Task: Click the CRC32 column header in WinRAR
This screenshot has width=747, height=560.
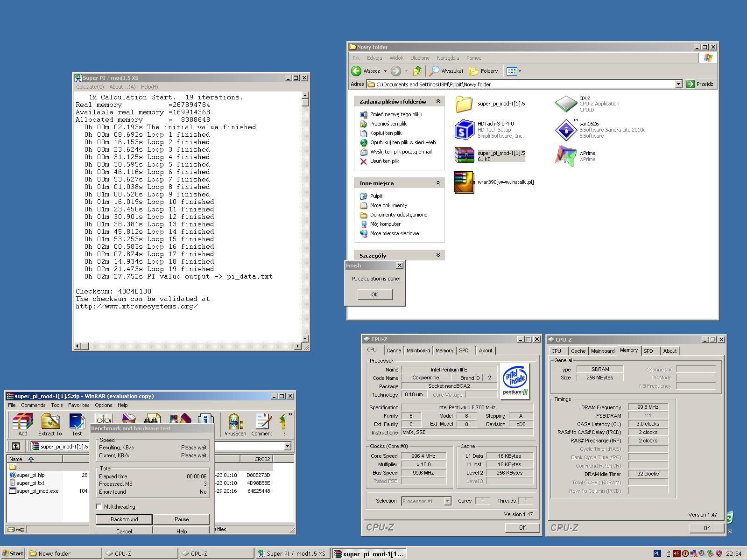Action: click(257, 459)
